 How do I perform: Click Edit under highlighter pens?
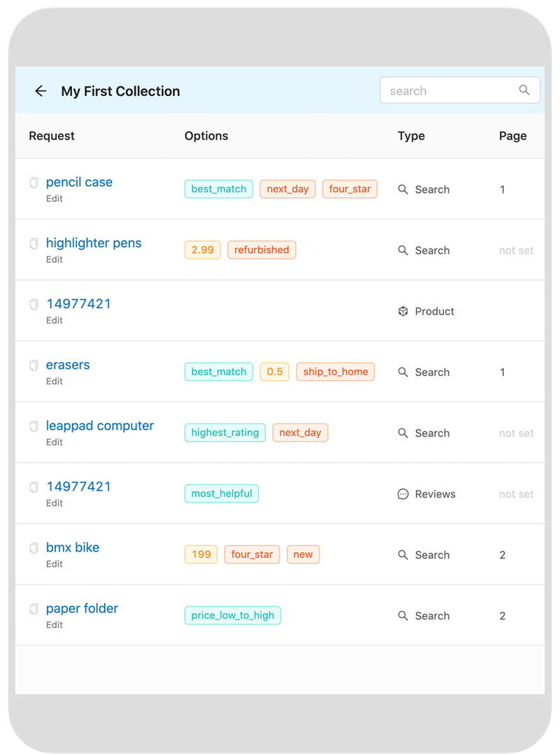point(55,260)
